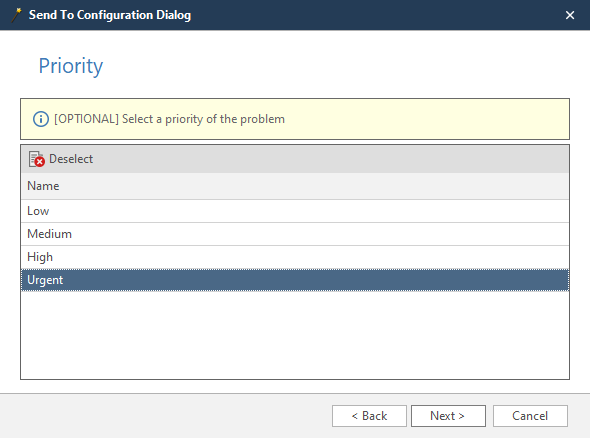Click blank gray toolbar space beside Deselect
The width and height of the screenshot is (590, 438).
(x=331, y=159)
